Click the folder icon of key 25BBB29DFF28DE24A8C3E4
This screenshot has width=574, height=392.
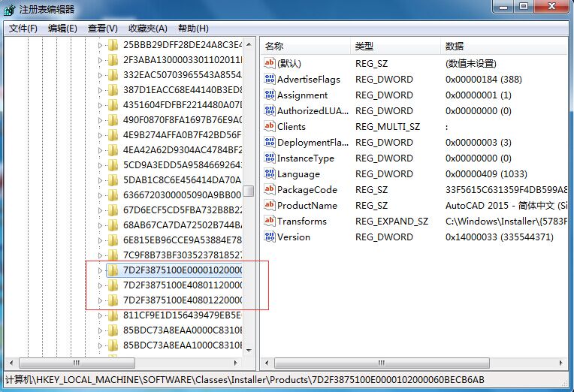(x=113, y=45)
